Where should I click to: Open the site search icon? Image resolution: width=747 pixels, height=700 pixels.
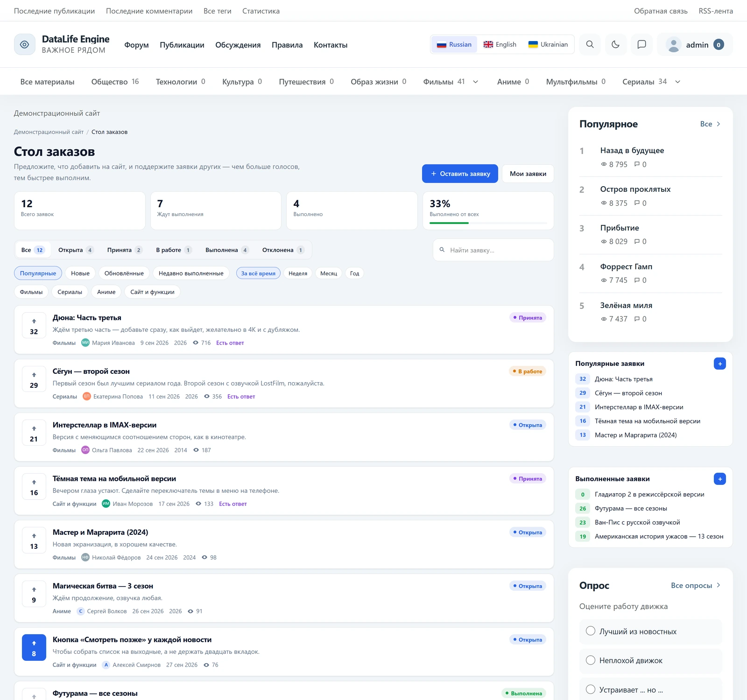(x=590, y=44)
